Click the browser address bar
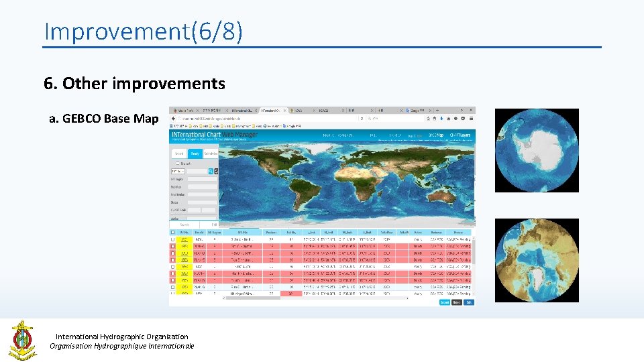The image size is (644, 362). tap(267, 119)
